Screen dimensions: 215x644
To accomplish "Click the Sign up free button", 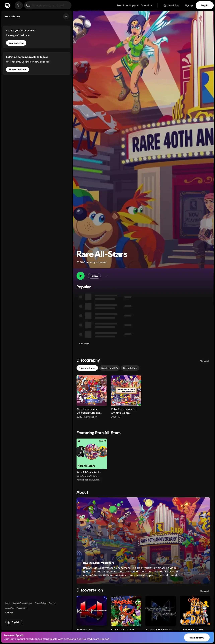I will click(x=197, y=637).
